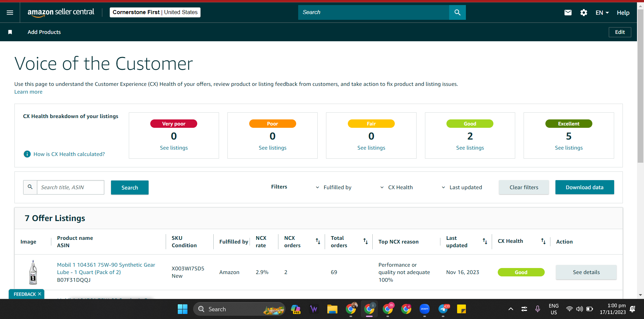Screen dimensions: 644x319
Task: Sort by Total orders column arrows
Action: pyautogui.click(x=366, y=241)
